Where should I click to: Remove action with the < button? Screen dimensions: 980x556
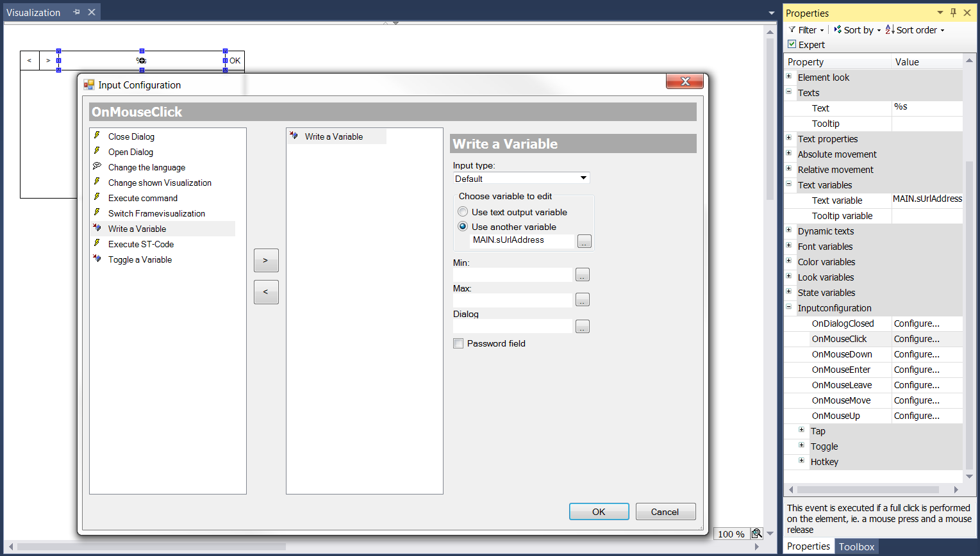coord(265,291)
